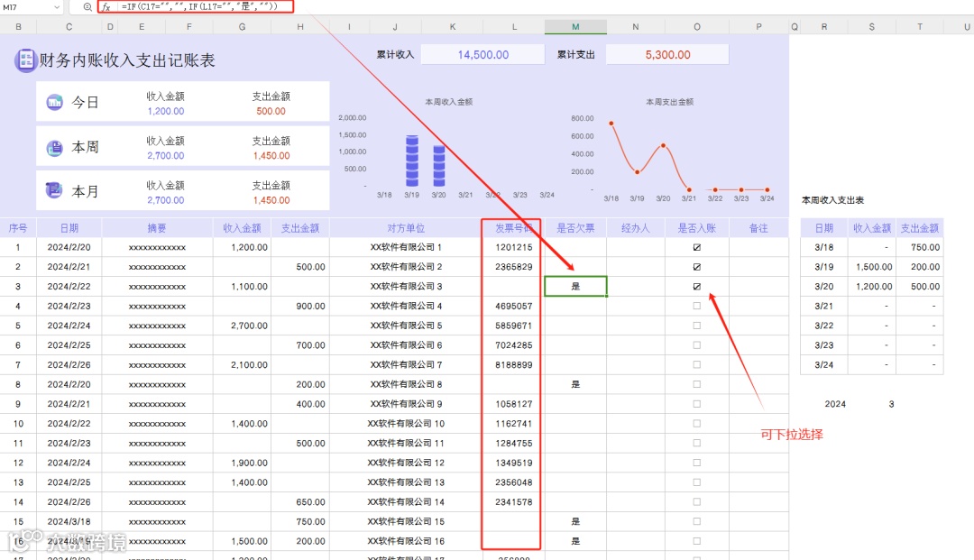Select column G header
Viewport: 974px width, 560px height.
(x=242, y=27)
